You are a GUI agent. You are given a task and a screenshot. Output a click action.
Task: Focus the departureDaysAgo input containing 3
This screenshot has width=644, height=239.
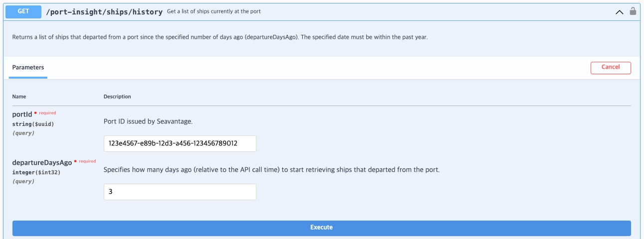click(180, 192)
